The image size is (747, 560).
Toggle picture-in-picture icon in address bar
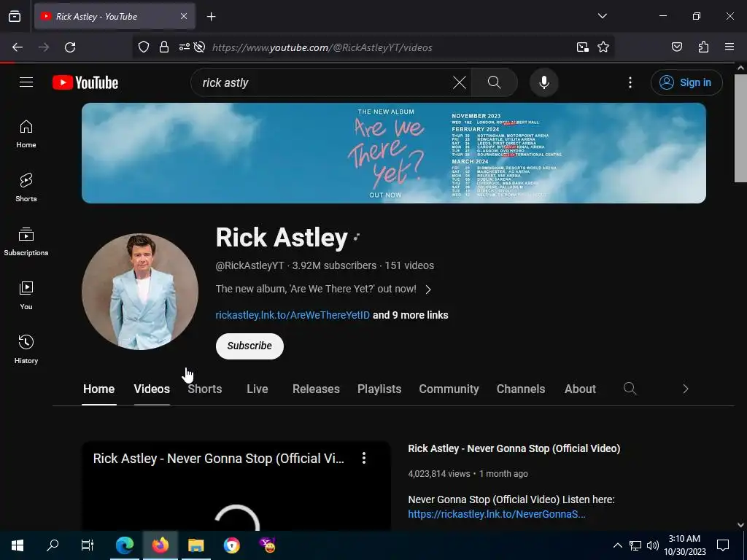tap(582, 47)
